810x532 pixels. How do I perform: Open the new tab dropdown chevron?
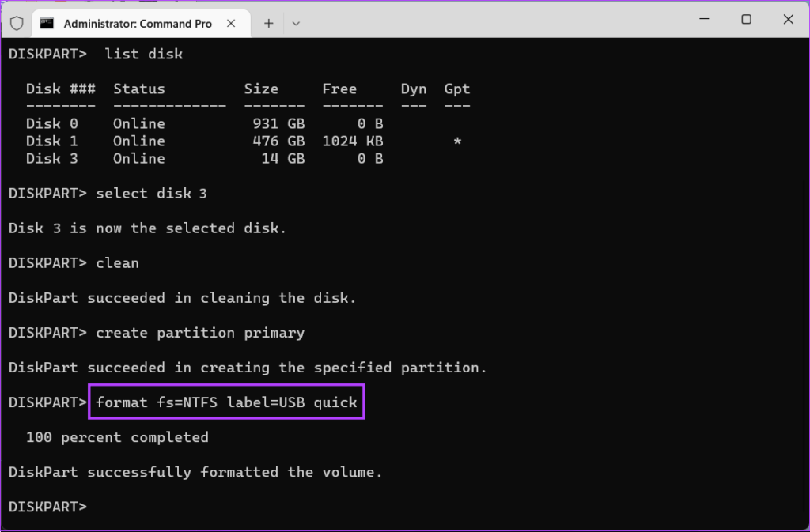(x=296, y=23)
